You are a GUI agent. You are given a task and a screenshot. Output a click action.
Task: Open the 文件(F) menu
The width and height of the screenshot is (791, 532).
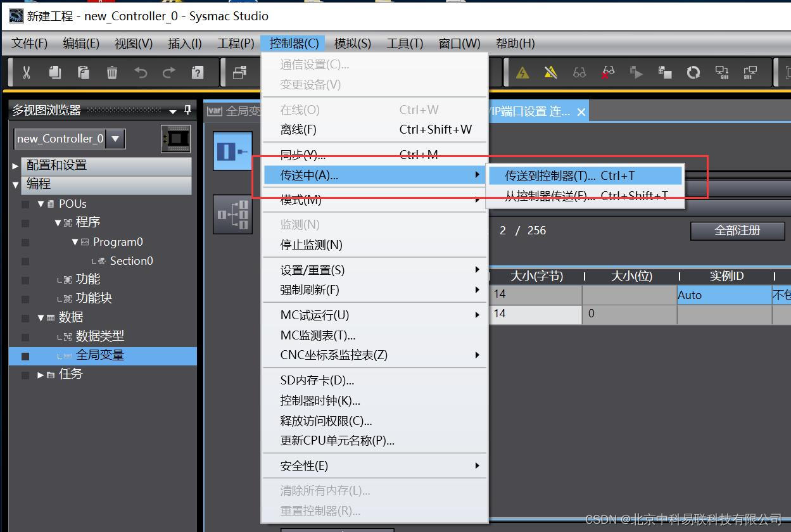click(x=30, y=43)
